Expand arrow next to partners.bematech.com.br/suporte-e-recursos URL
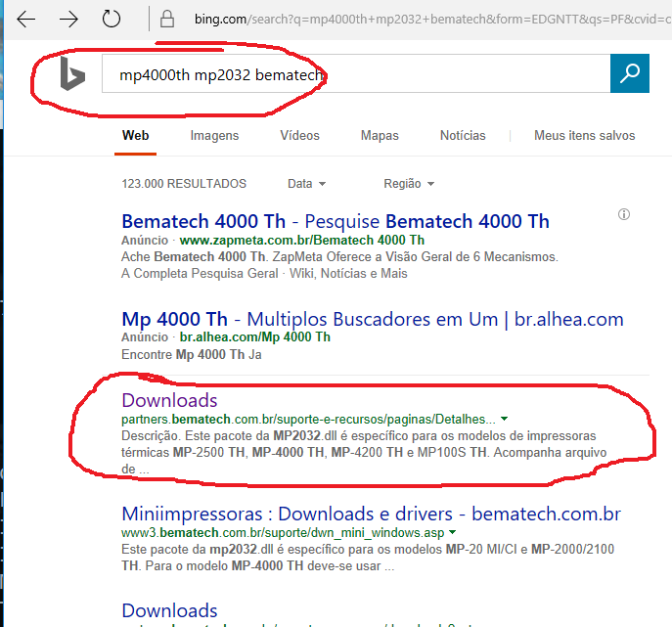The height and width of the screenshot is (627, 672). (505, 419)
